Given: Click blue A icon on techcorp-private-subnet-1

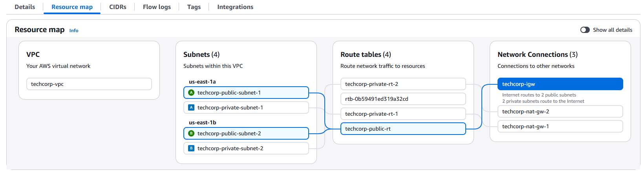Looking at the screenshot, I should pos(191,107).
